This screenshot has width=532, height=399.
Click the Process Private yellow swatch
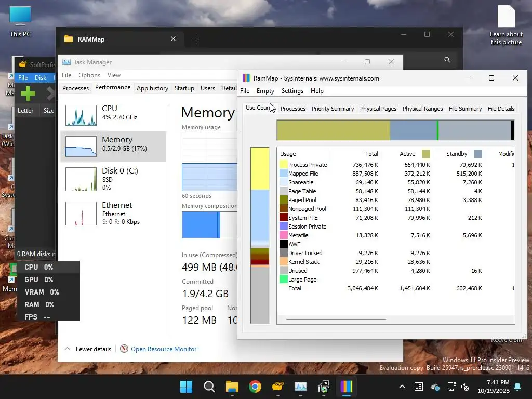[283, 165]
